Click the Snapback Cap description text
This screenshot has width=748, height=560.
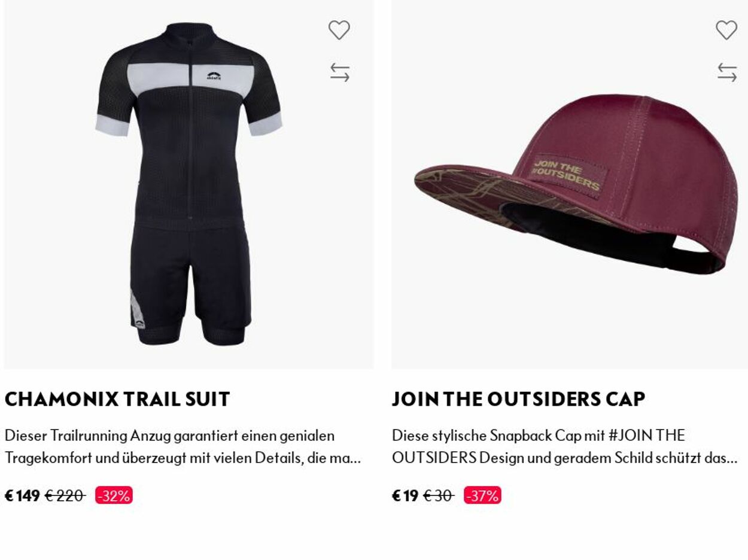[564, 446]
